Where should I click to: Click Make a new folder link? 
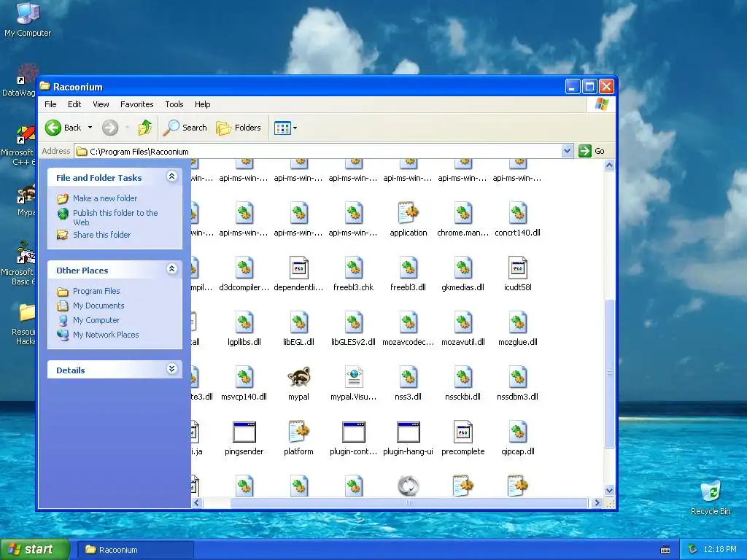(x=105, y=198)
